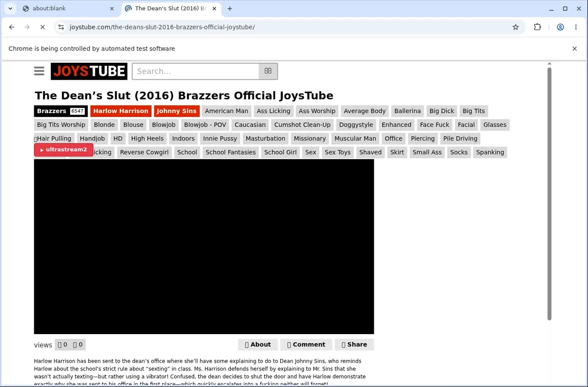Open the Harlow Harrison performer tag

pos(121,111)
